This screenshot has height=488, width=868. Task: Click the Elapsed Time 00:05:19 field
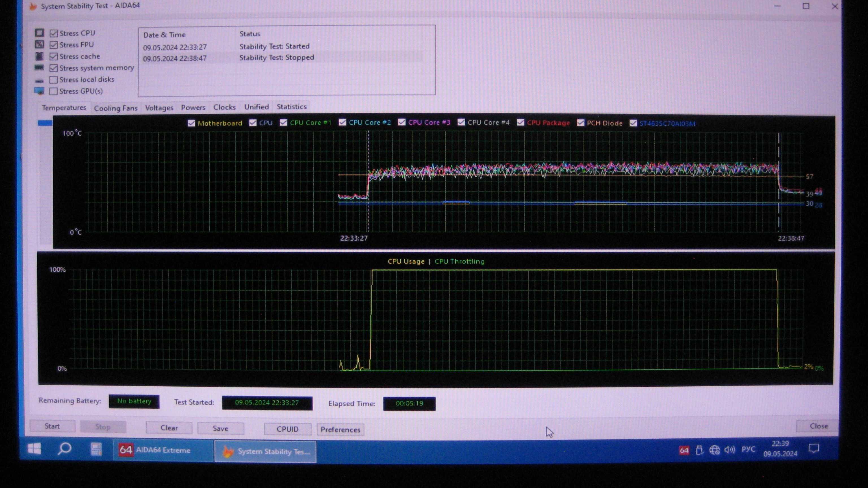tap(409, 404)
